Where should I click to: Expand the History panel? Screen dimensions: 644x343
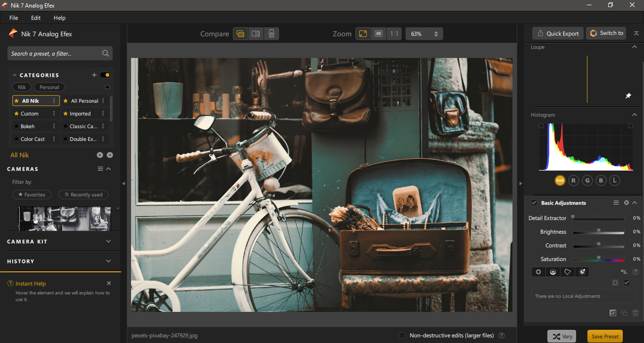pos(108,261)
